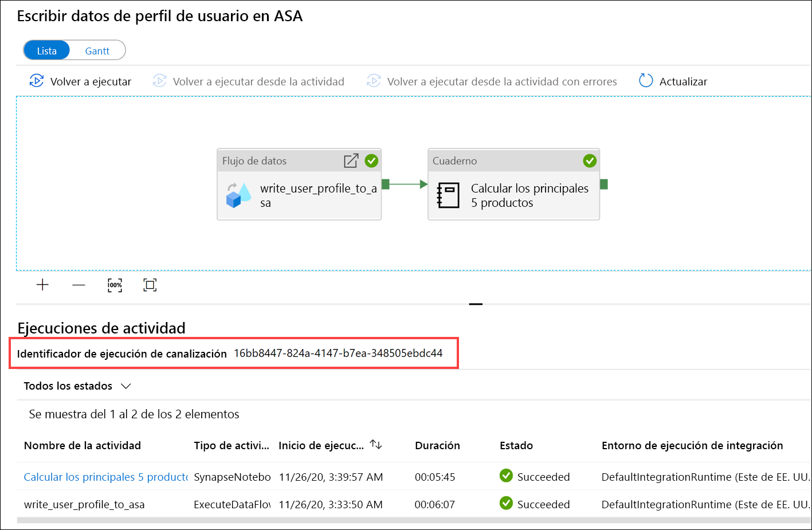Open the data flow external link icon
The height and width of the screenshot is (530, 812).
click(351, 160)
